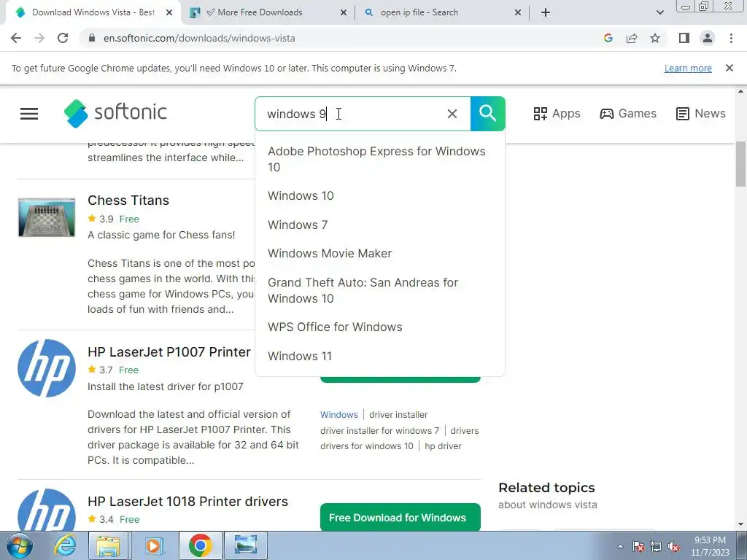The width and height of the screenshot is (747, 560).
Task: Switch to the More Free Downloads tab
Action: (x=260, y=12)
